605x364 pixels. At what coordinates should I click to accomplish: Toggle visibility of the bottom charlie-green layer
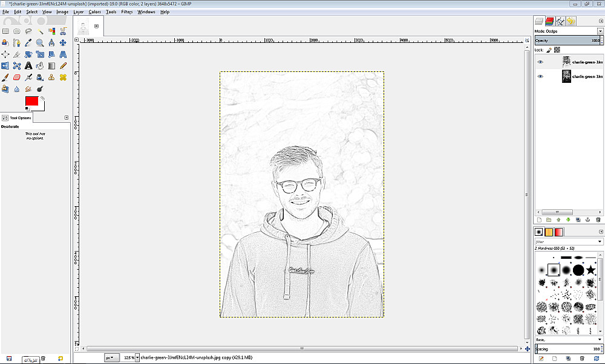(540, 77)
